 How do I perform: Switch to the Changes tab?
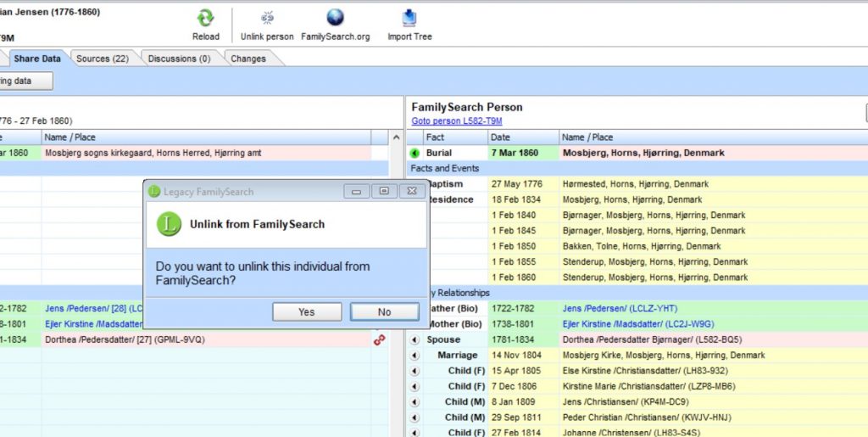coord(248,59)
